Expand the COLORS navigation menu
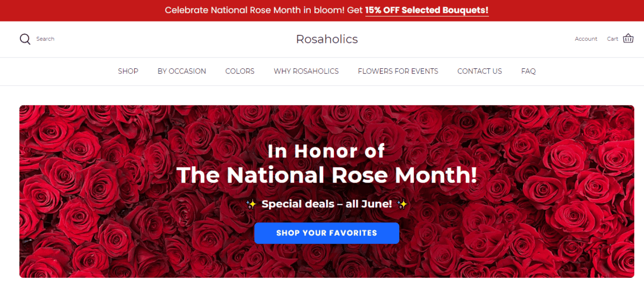 240,71
